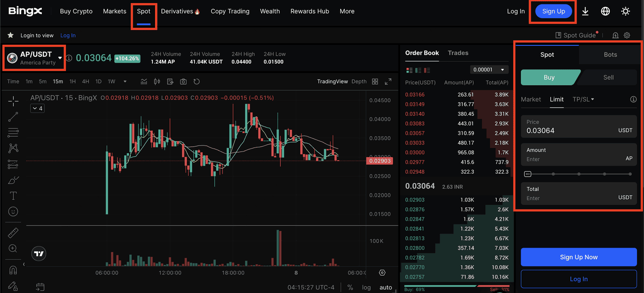The height and width of the screenshot is (293, 644).
Task: Open chart scale settings gear
Action: 382,273
